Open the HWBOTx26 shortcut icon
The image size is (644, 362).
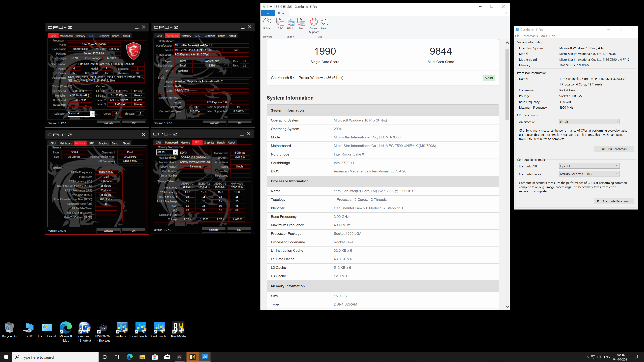(x=103, y=332)
